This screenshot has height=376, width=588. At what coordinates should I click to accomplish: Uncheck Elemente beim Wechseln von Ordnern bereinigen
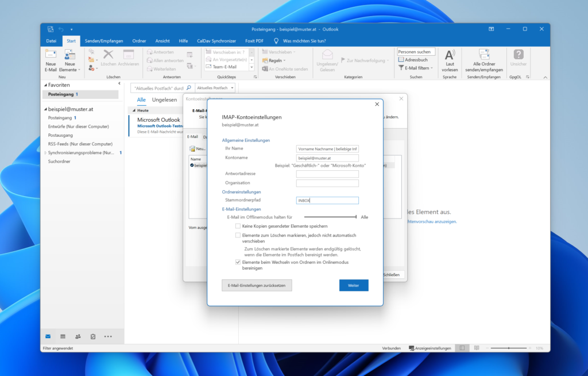click(238, 262)
